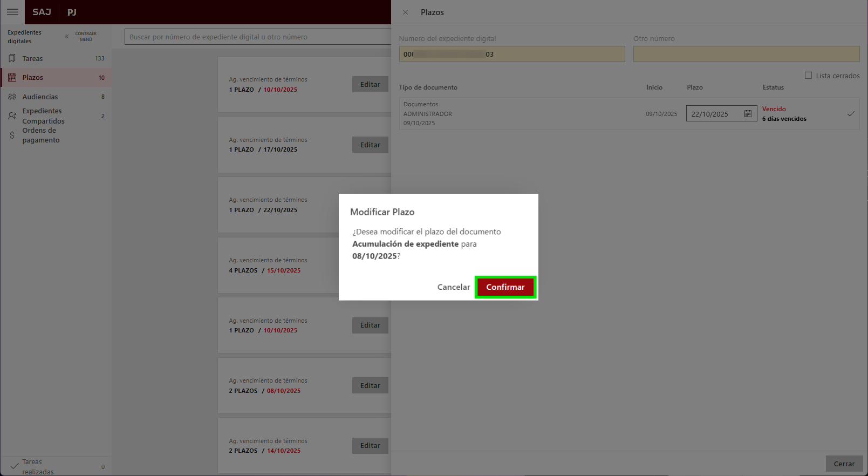The image size is (868, 476).
Task: Close the Plazos panel with X icon
Action: pos(405,12)
